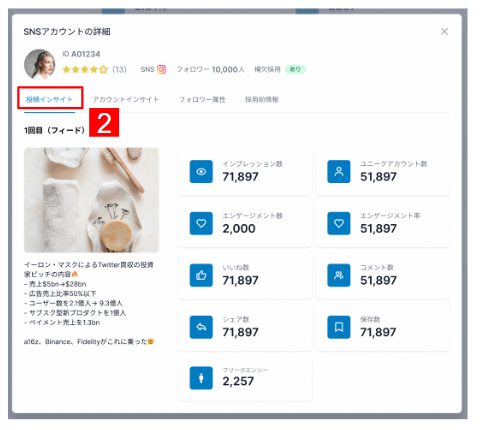Click the thumbs-up icon for いいね数
480x430 pixels.
(201, 275)
